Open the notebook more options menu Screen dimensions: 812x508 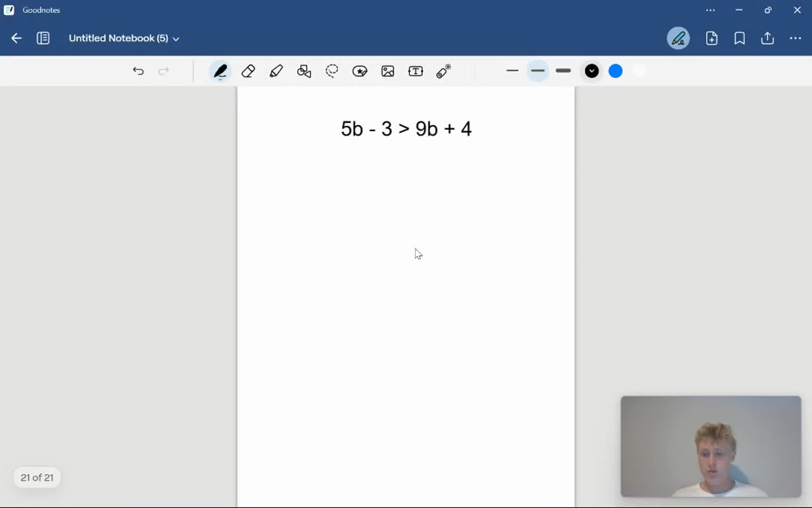click(795, 38)
